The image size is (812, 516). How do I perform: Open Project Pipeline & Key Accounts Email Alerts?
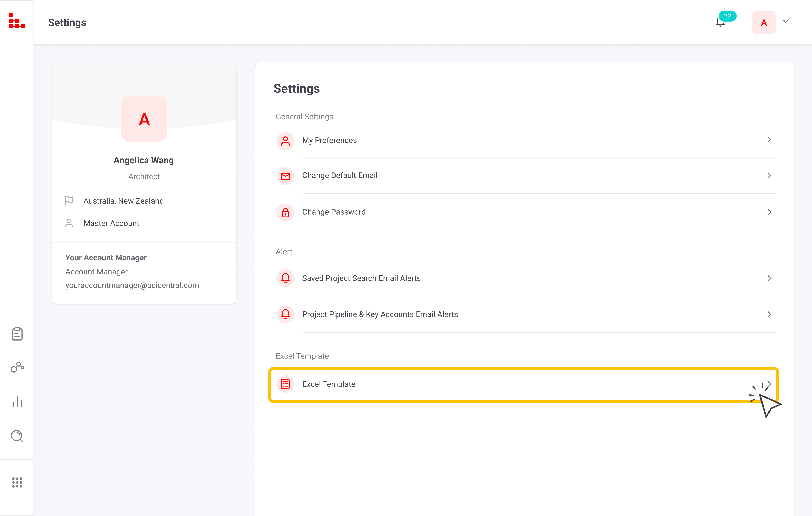(380, 314)
